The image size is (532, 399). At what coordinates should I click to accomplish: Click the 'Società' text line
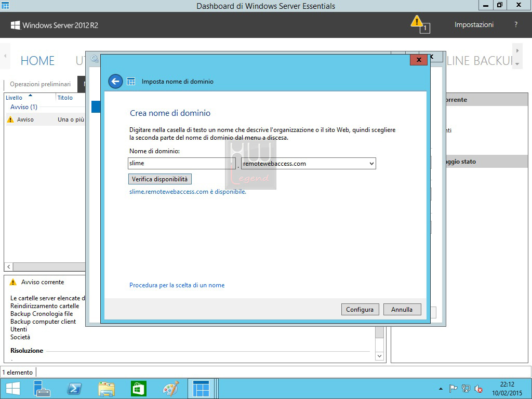(20, 337)
